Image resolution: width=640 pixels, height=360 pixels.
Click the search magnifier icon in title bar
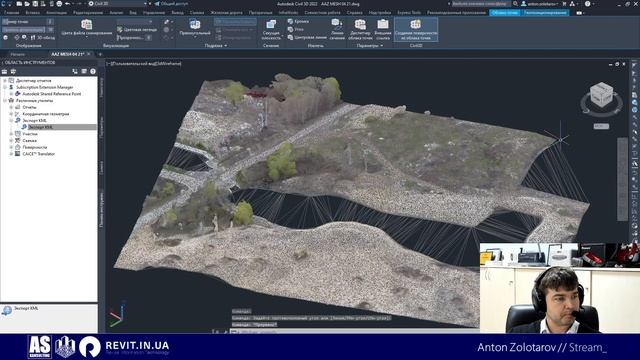pyautogui.click(x=516, y=4)
